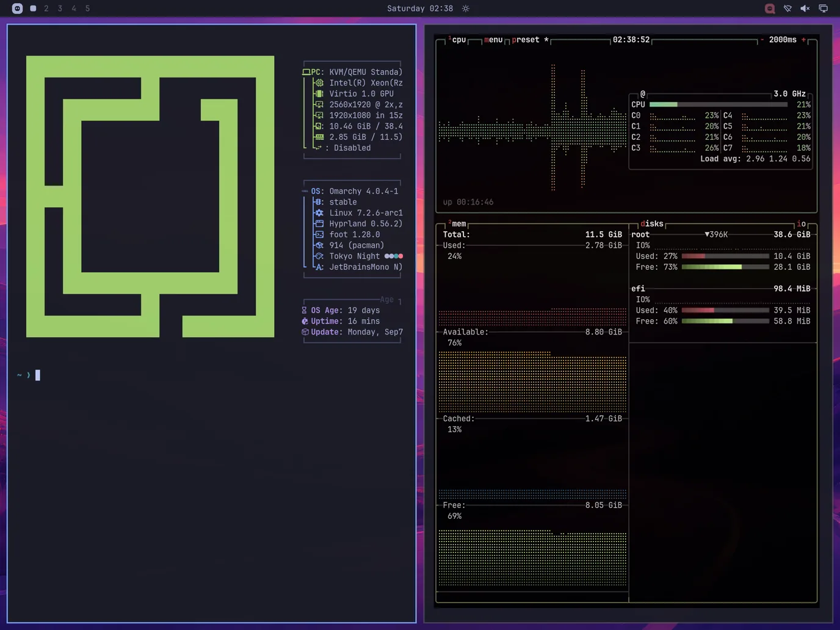Click the kernel gear icon beside Linux 7.2.6-arc1
840x630 pixels.
click(319, 213)
